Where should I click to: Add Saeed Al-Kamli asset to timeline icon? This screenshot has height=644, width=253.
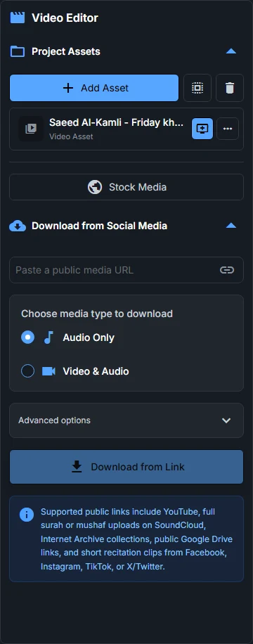point(202,129)
